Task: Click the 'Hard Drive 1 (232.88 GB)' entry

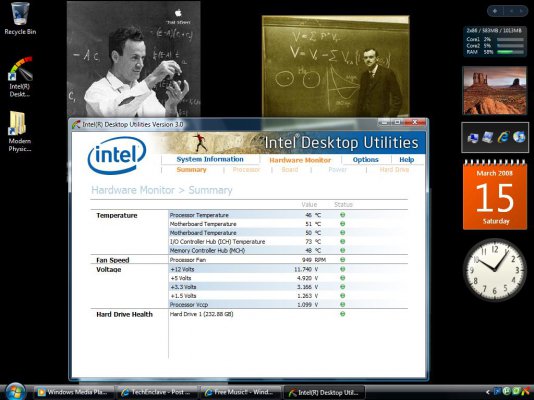Action: pos(201,314)
